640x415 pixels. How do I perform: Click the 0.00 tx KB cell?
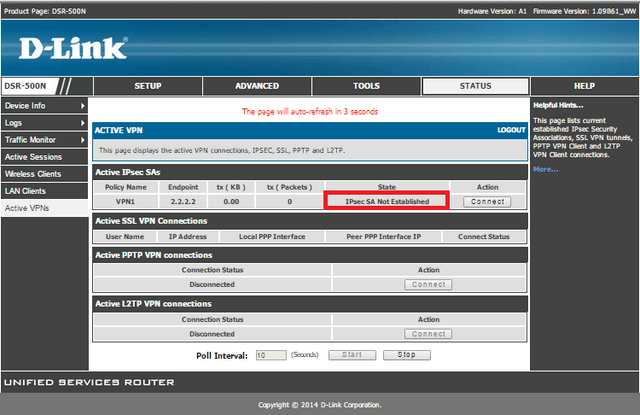[231, 202]
